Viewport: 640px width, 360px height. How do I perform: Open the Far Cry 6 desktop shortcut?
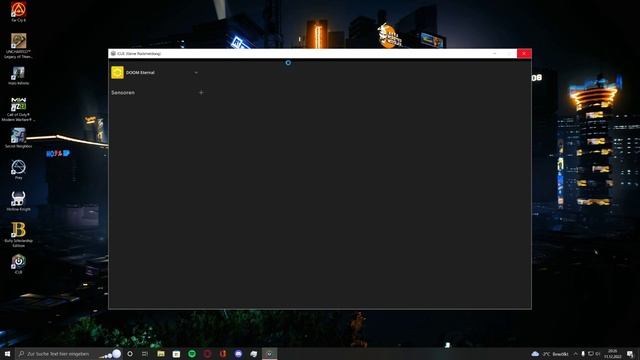[18, 12]
